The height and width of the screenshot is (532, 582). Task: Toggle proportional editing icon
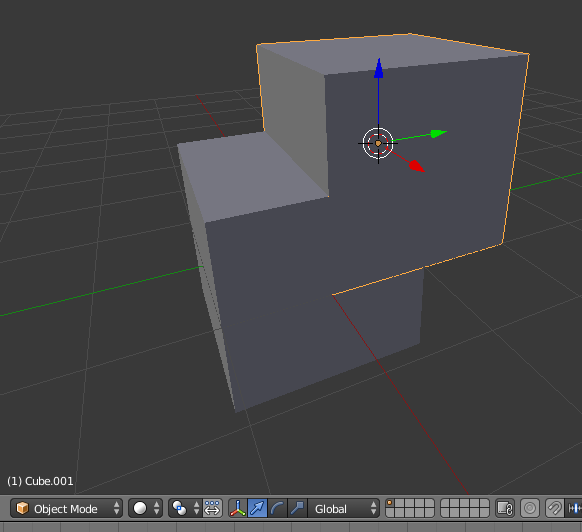pos(530,508)
